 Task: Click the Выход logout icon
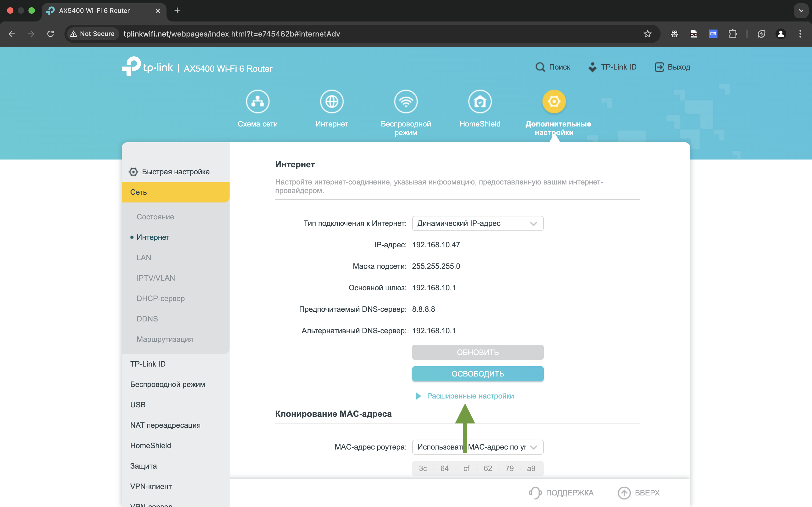click(659, 67)
